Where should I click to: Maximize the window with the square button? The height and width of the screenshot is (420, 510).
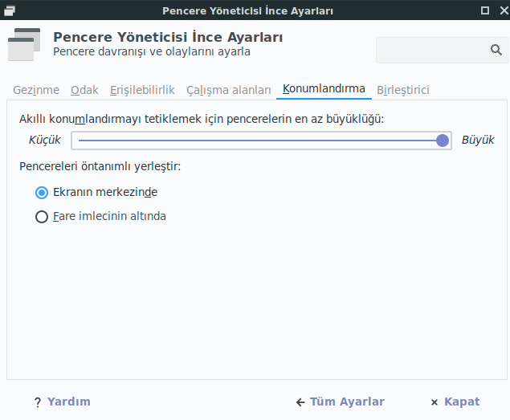coord(485,10)
